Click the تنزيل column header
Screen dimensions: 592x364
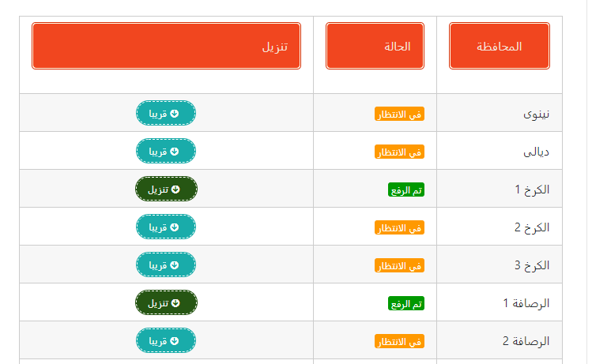tap(166, 46)
